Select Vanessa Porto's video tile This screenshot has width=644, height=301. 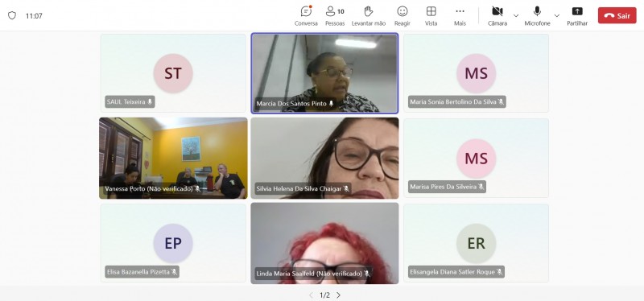[x=173, y=158]
